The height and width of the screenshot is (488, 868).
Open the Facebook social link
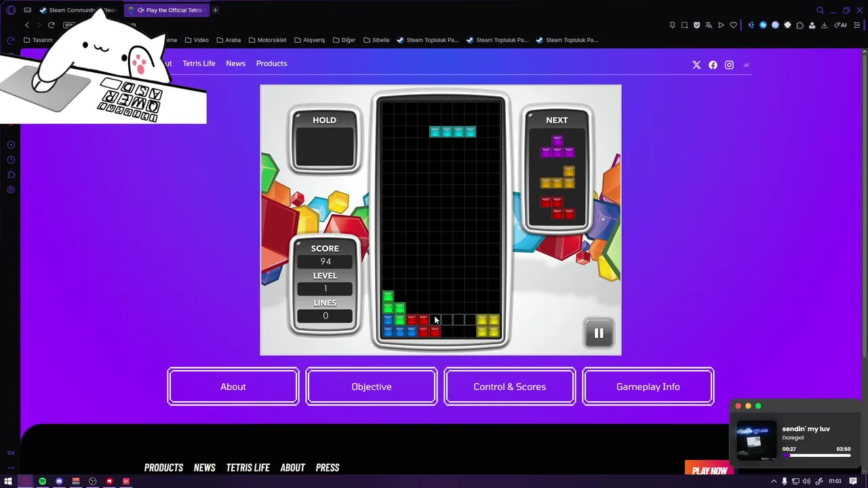pyautogui.click(x=713, y=65)
